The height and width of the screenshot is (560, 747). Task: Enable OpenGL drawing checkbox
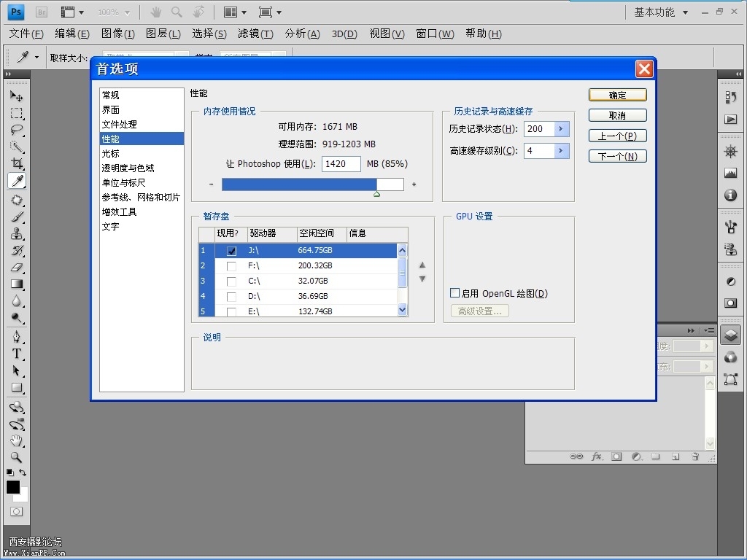coord(455,293)
